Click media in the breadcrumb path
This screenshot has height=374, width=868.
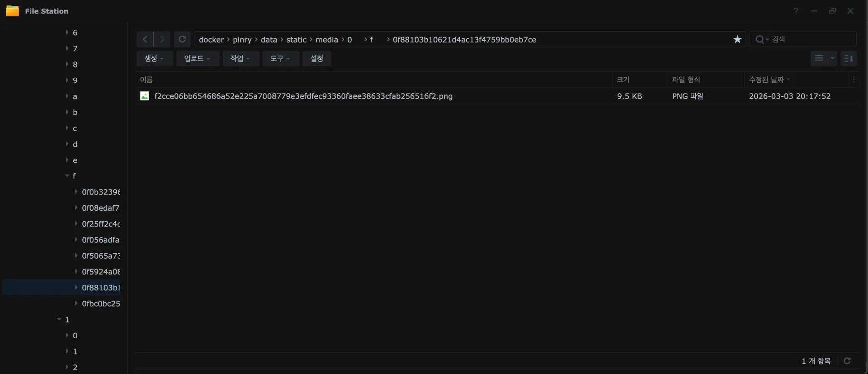pyautogui.click(x=326, y=40)
